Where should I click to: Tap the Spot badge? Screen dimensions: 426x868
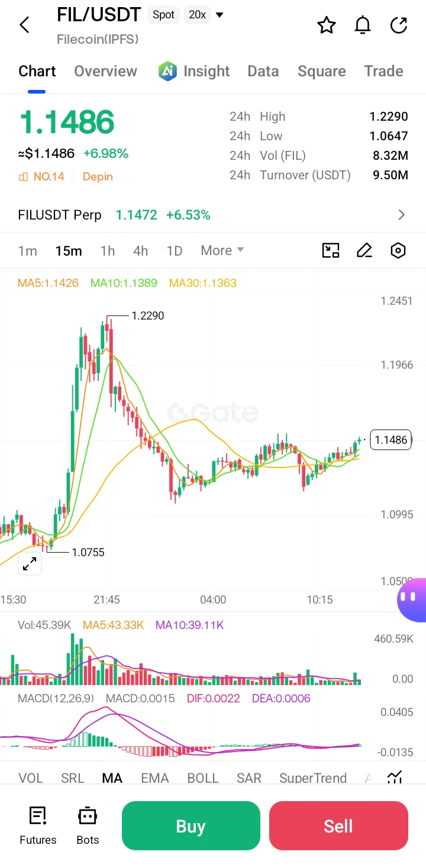coord(164,15)
